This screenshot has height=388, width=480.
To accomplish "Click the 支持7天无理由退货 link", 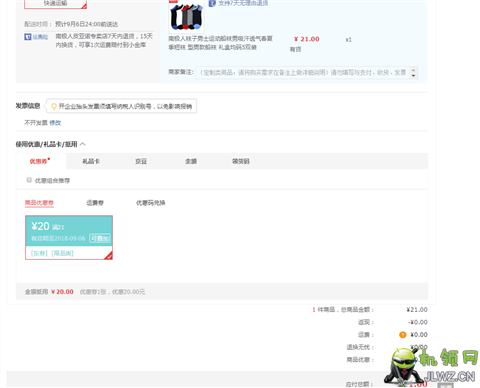I will tap(243, 3).
